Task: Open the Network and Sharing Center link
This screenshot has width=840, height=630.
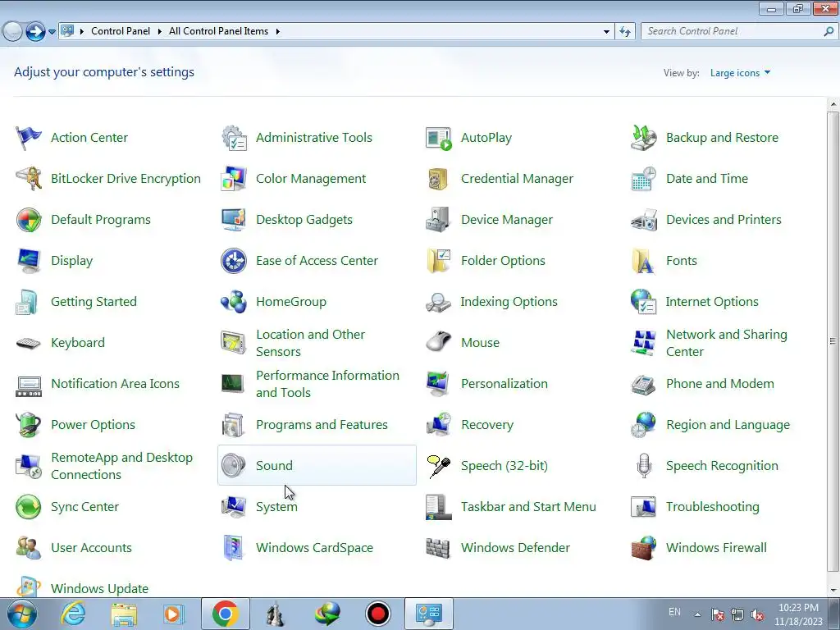Action: [x=727, y=343]
